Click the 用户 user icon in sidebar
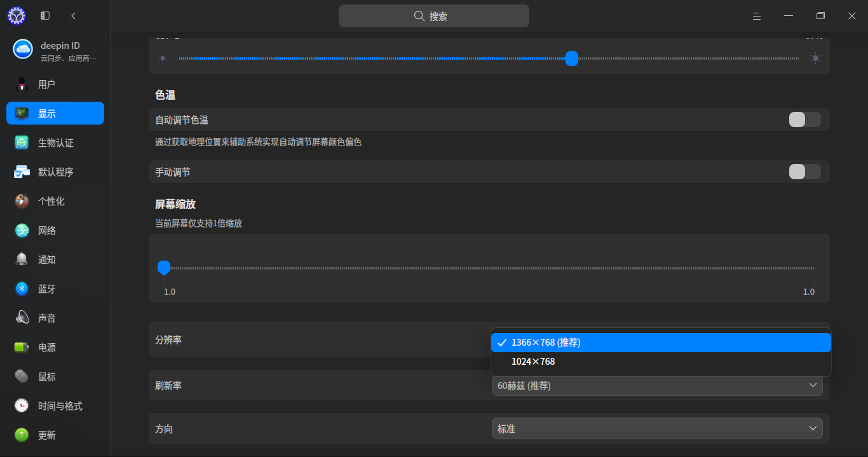 coord(22,85)
